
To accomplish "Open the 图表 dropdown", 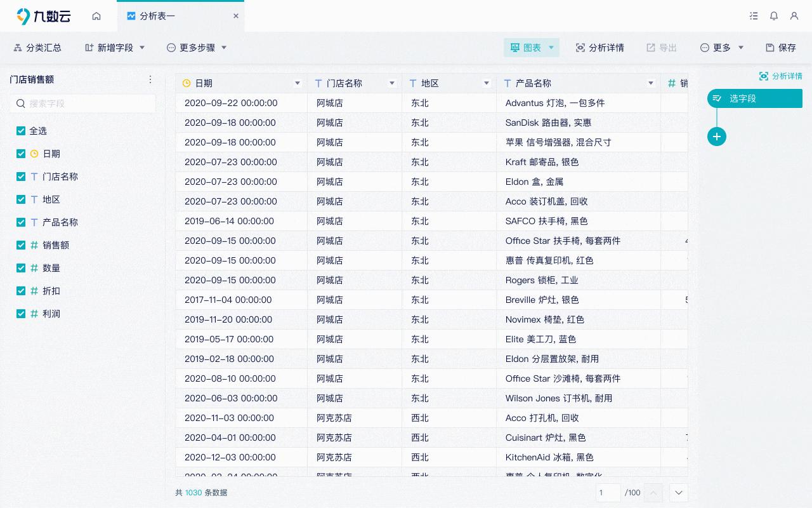I will pyautogui.click(x=532, y=48).
